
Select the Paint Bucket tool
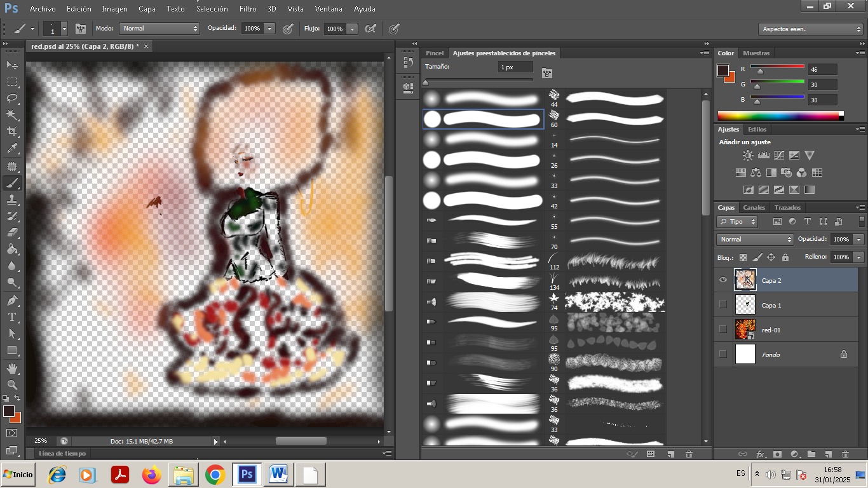12,249
